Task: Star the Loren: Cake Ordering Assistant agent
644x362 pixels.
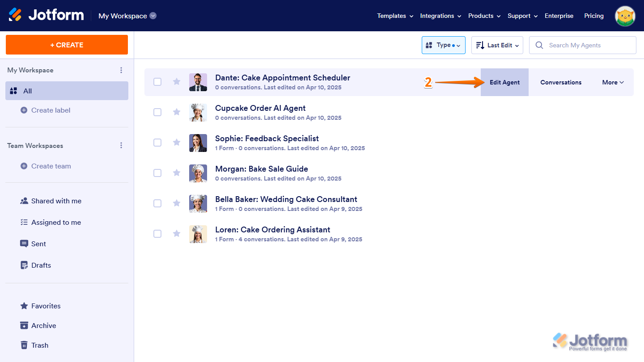Action: click(177, 233)
